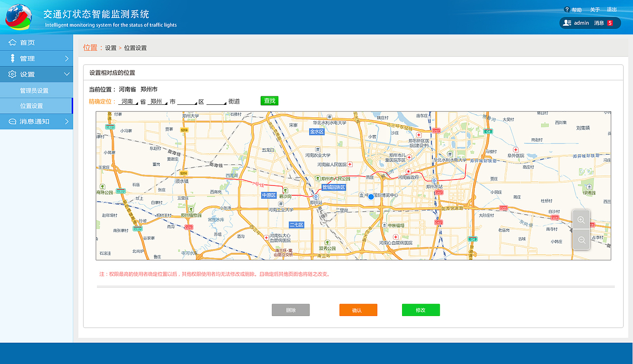Click the globe logo in the header
This screenshot has height=364, width=633.
point(19,17)
